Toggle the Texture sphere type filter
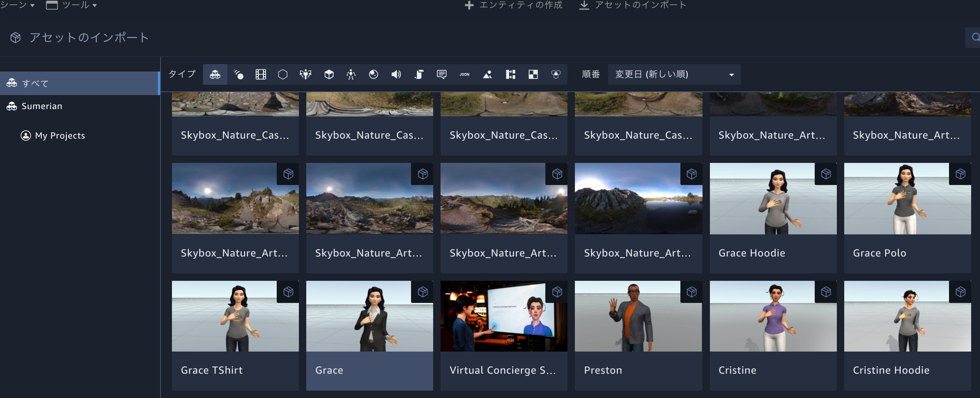The height and width of the screenshot is (398, 980). [x=373, y=74]
